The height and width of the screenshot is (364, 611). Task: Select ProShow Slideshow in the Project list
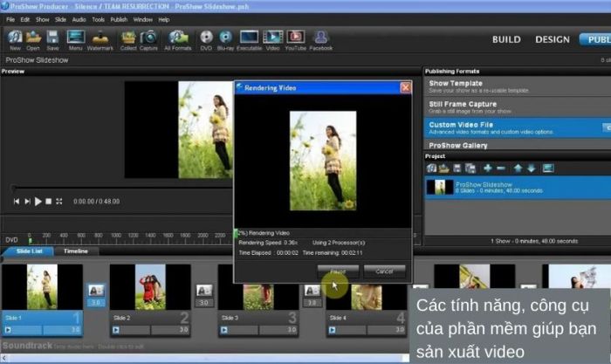518,188
